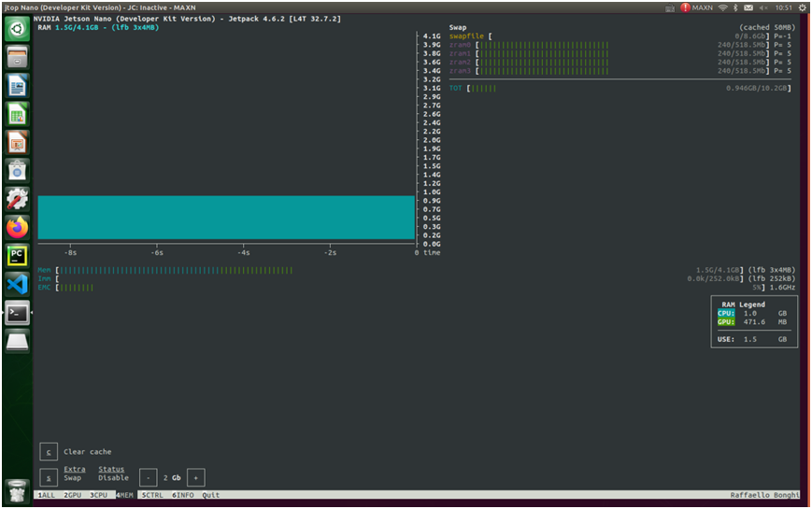Click the zram0 swap row label
The image size is (812, 509).
pyautogui.click(x=460, y=45)
